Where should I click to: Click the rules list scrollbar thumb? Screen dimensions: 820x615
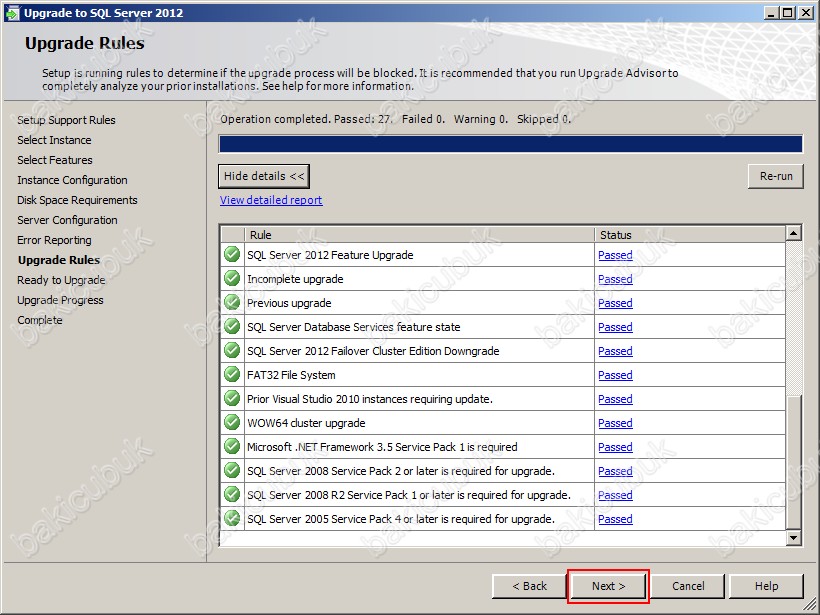pos(793,462)
